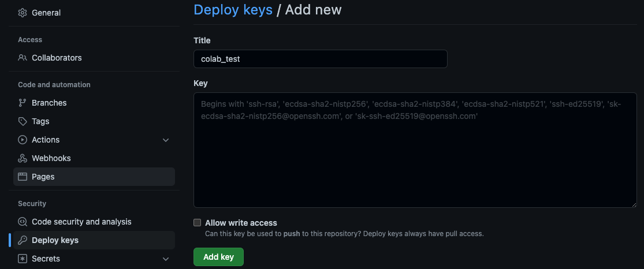Open the Webhooks settings page
644x269 pixels.
51,158
